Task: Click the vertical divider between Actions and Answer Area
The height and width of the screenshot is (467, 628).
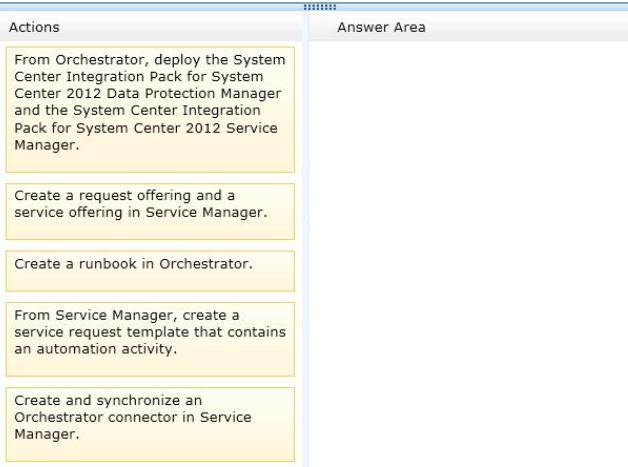Action: (x=306, y=240)
